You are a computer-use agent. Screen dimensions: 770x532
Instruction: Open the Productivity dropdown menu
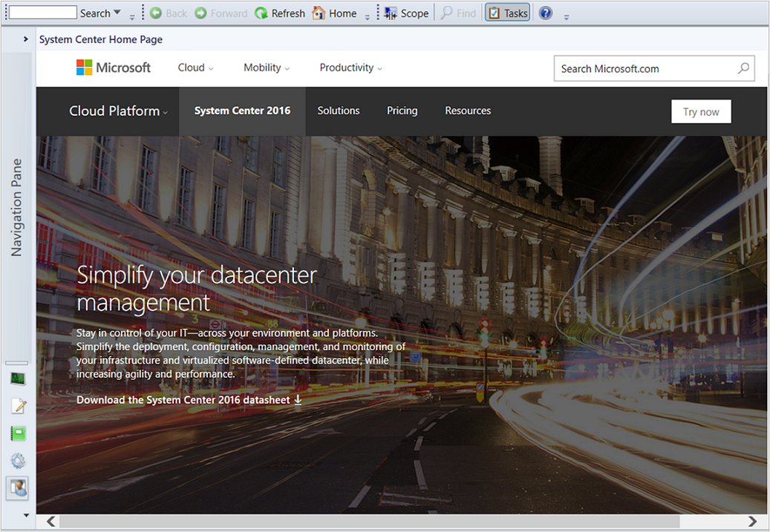tap(350, 68)
